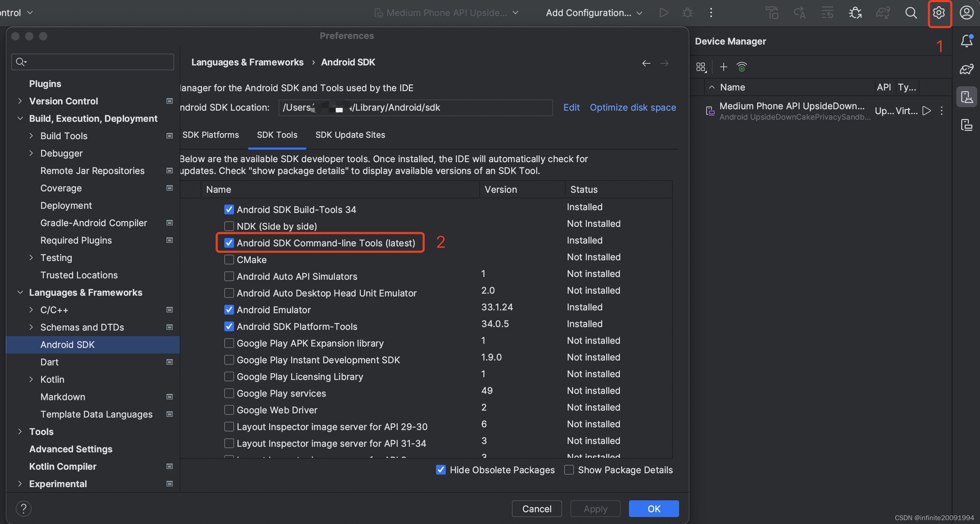Open the Running Devices sidebar icon
This screenshot has height=524, width=980.
[966, 125]
